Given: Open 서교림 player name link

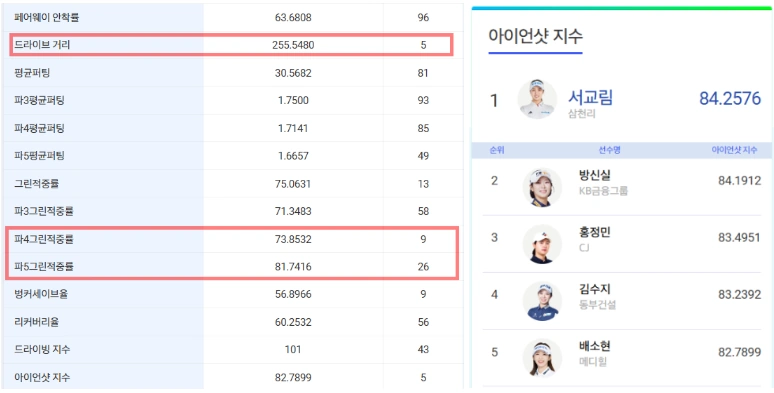Looking at the screenshot, I should [590, 97].
